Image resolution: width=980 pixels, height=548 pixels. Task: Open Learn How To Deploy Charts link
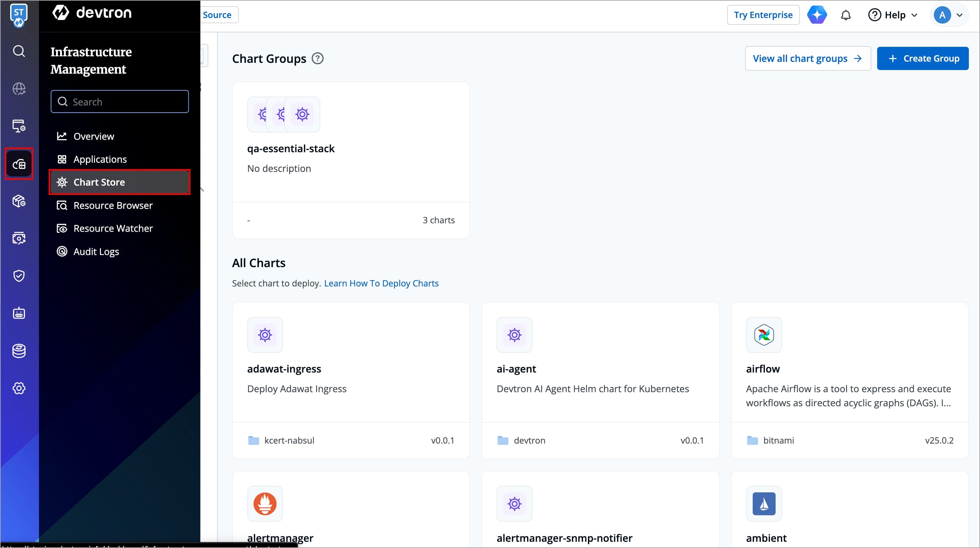coord(381,283)
